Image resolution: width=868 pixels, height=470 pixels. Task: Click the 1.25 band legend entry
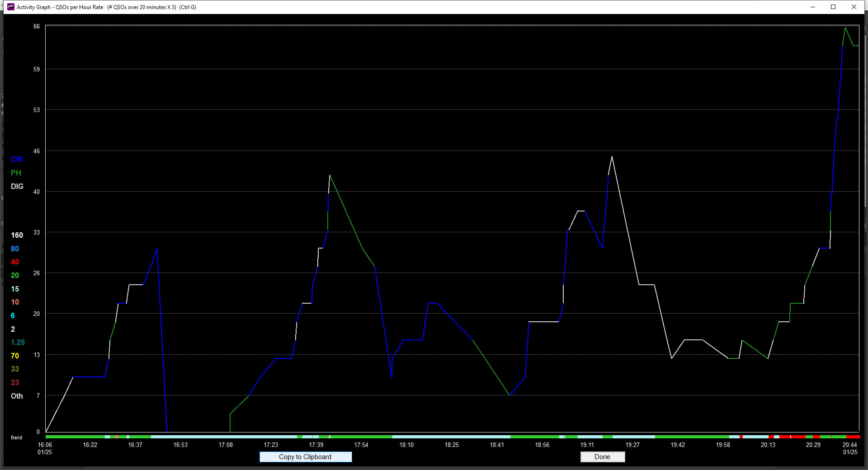click(18, 342)
